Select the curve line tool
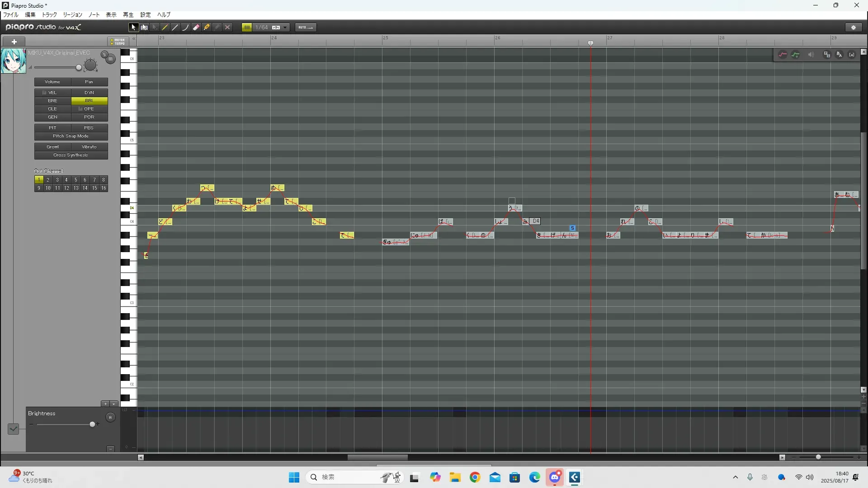868x488 pixels. (x=186, y=28)
